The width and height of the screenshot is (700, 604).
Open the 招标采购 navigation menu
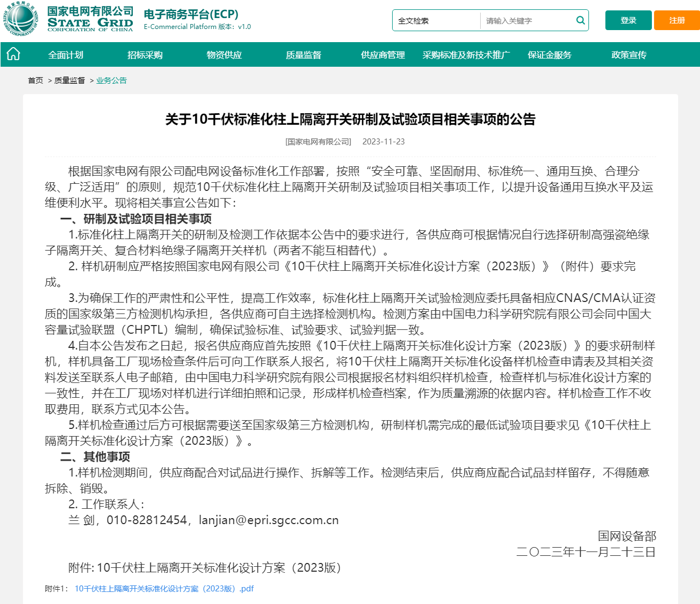pos(144,55)
